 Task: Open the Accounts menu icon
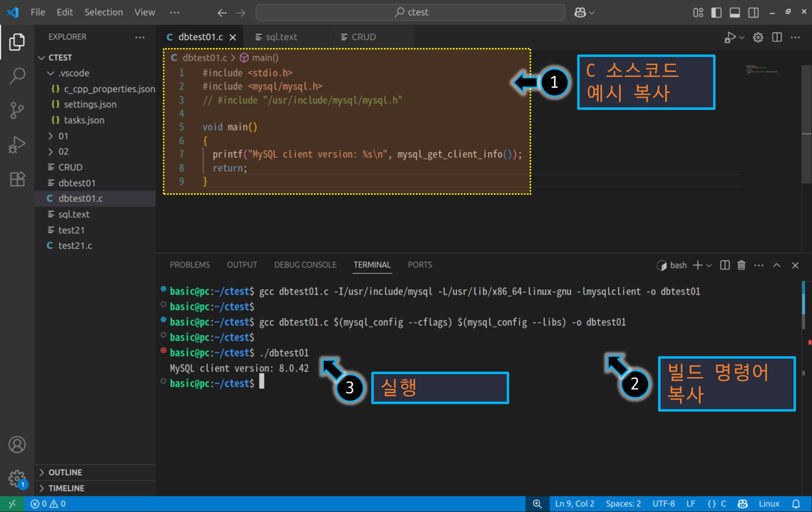(x=17, y=445)
